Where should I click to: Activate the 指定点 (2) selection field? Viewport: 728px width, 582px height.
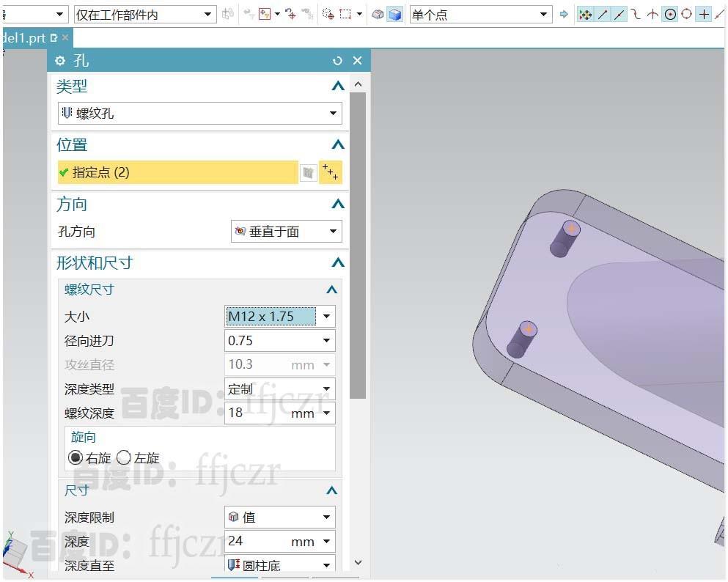[176, 172]
